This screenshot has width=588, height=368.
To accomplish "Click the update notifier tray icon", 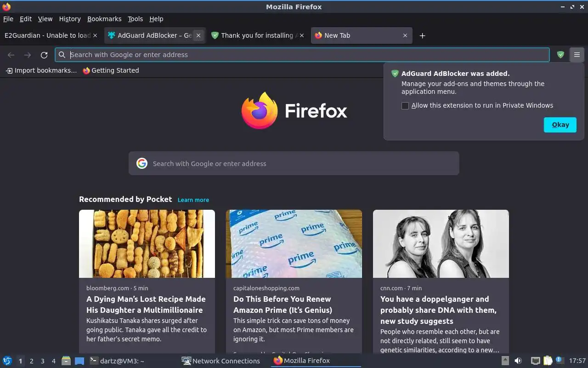I will click(x=559, y=360).
